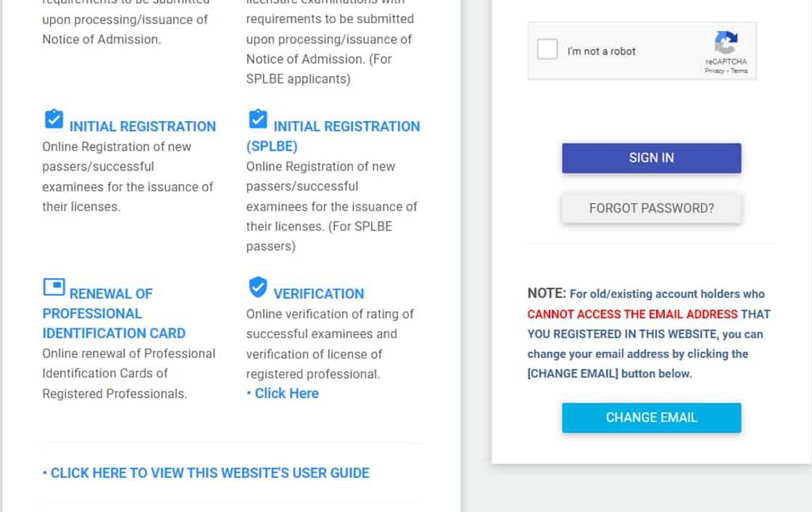Image resolution: width=812 pixels, height=512 pixels.
Task: Click the Renewal ID card icon
Action: (54, 287)
